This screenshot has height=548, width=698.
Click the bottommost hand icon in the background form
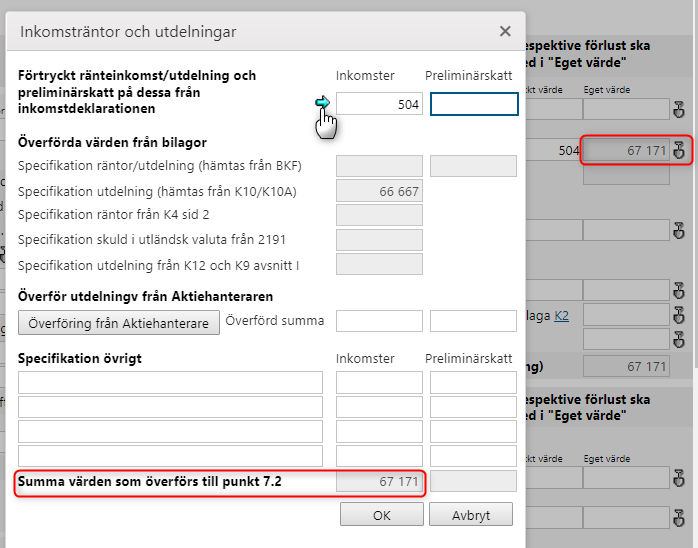tap(679, 518)
